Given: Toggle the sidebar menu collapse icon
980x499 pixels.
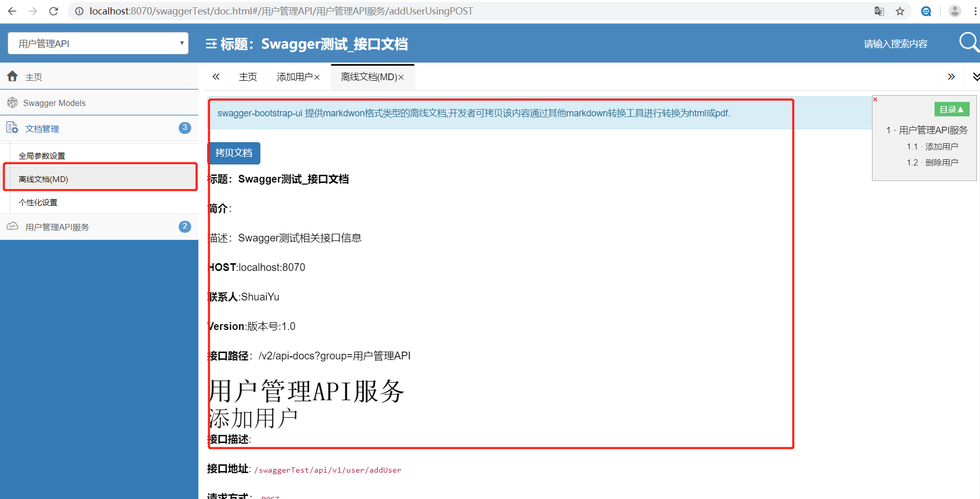Looking at the screenshot, I should 211,44.
